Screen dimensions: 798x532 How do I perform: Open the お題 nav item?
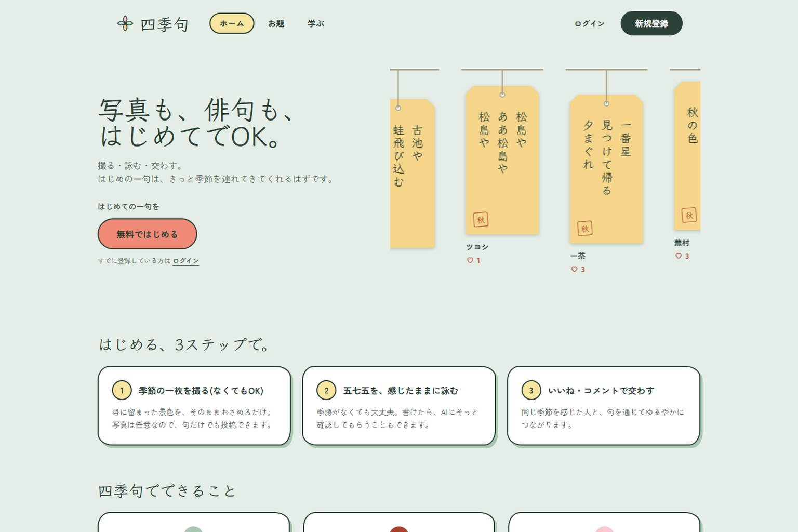[276, 23]
